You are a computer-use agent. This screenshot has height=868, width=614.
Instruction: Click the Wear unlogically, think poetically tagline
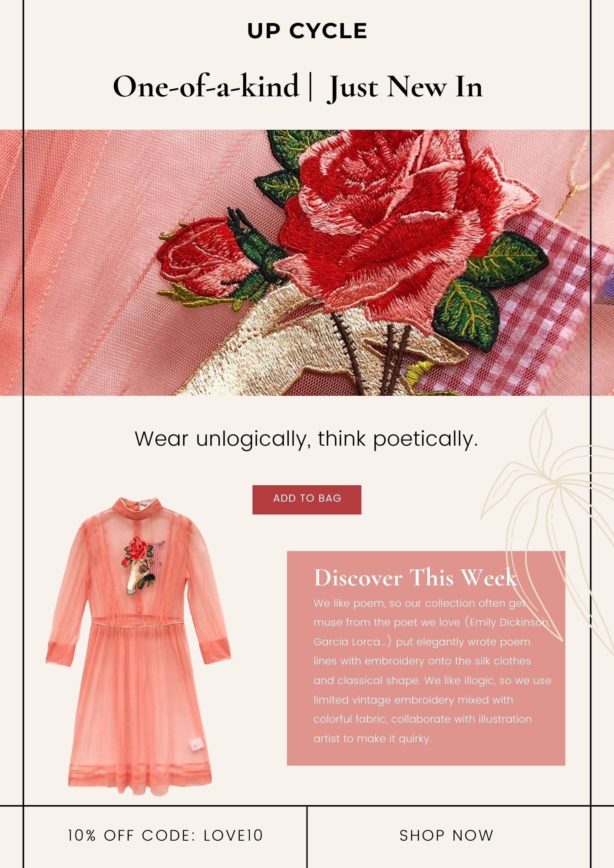(x=307, y=439)
